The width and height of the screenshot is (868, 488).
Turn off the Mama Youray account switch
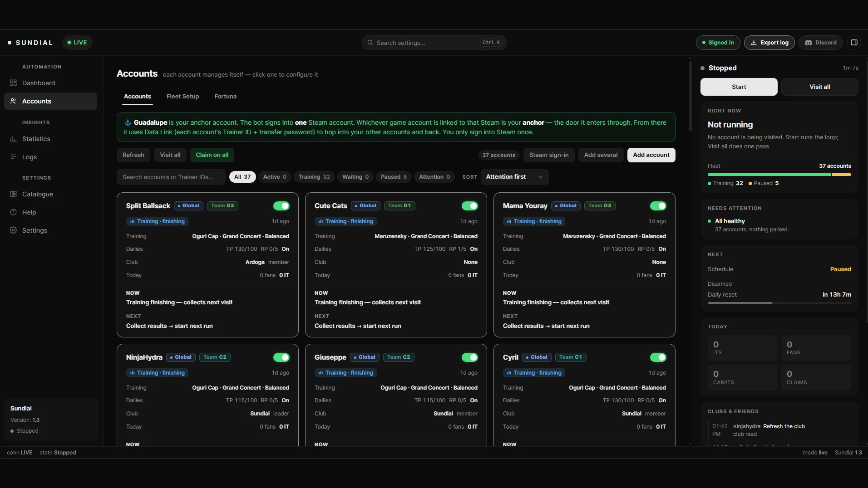point(658,206)
